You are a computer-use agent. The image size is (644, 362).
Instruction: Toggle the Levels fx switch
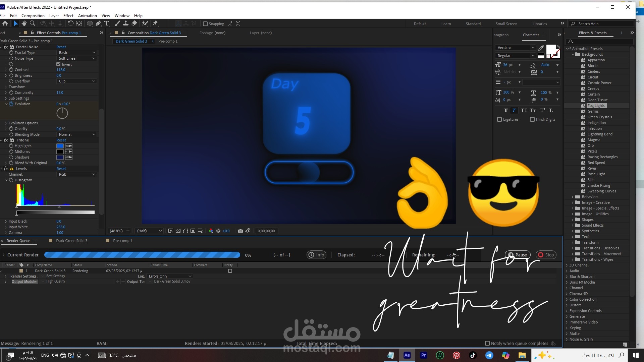pyautogui.click(x=6, y=169)
